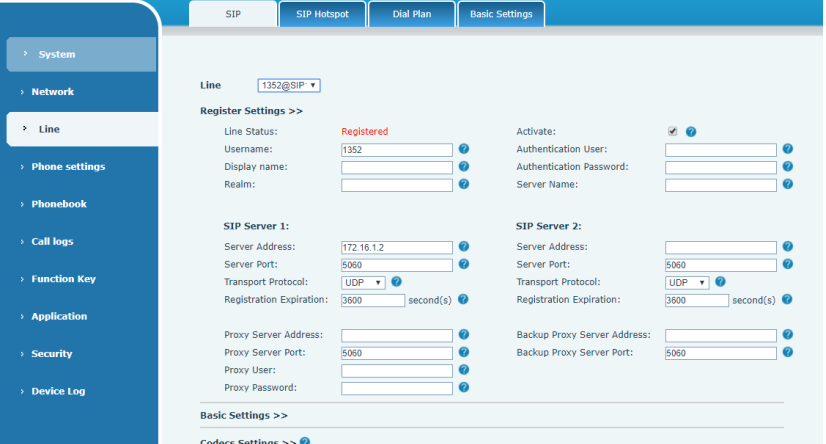Open Phone settings in the sidebar
The image size is (826, 444).
[x=68, y=167]
